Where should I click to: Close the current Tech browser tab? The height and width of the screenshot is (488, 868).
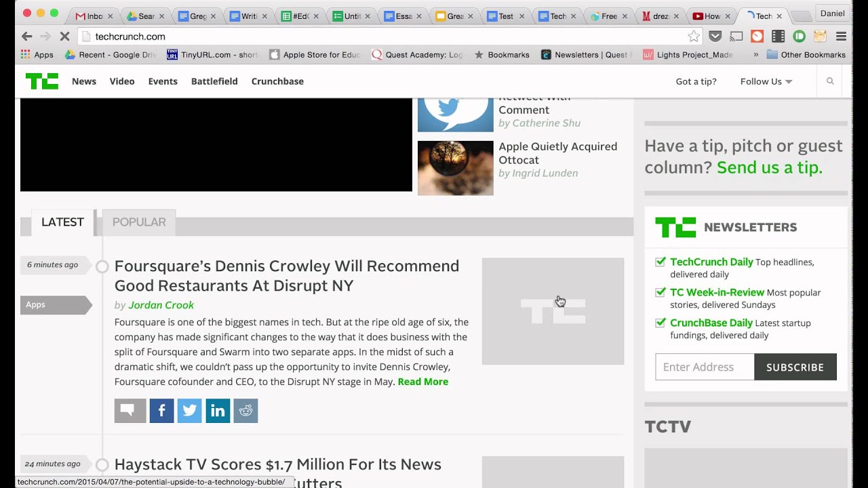[x=779, y=16]
